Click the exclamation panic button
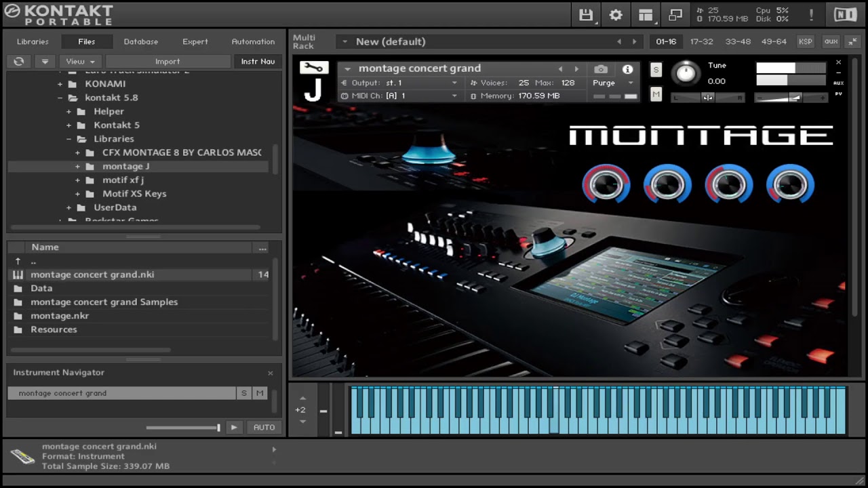868x488 pixels. (x=811, y=15)
